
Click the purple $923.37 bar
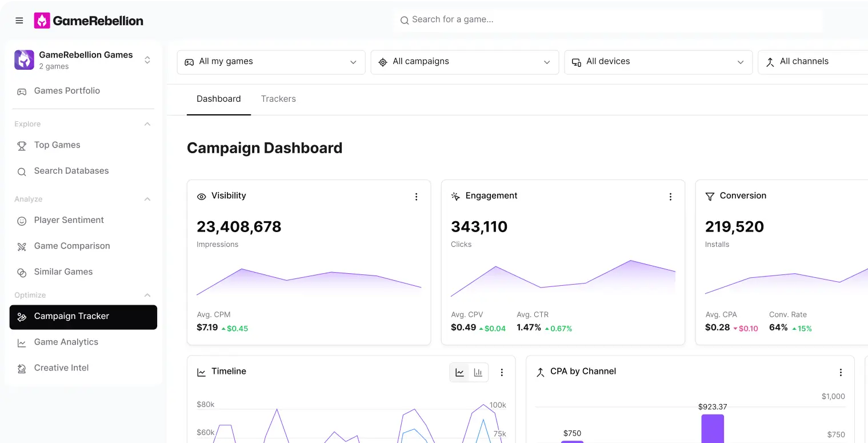pos(712,428)
